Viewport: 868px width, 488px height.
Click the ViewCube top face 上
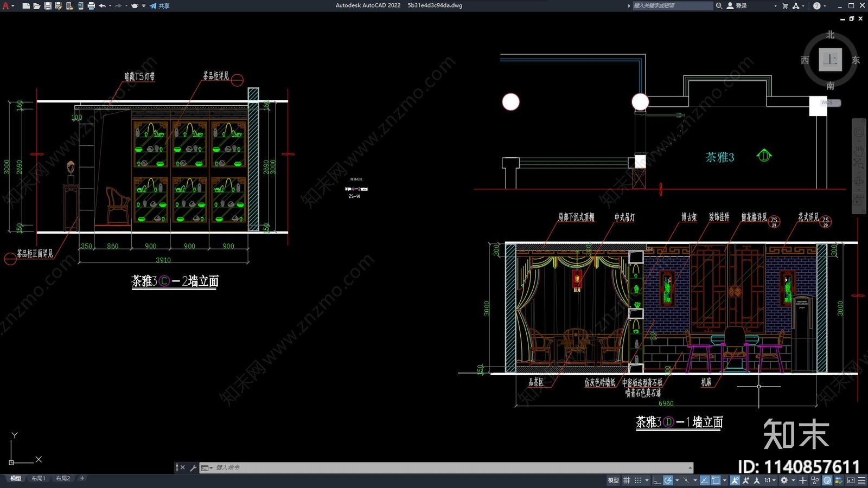[x=830, y=60]
